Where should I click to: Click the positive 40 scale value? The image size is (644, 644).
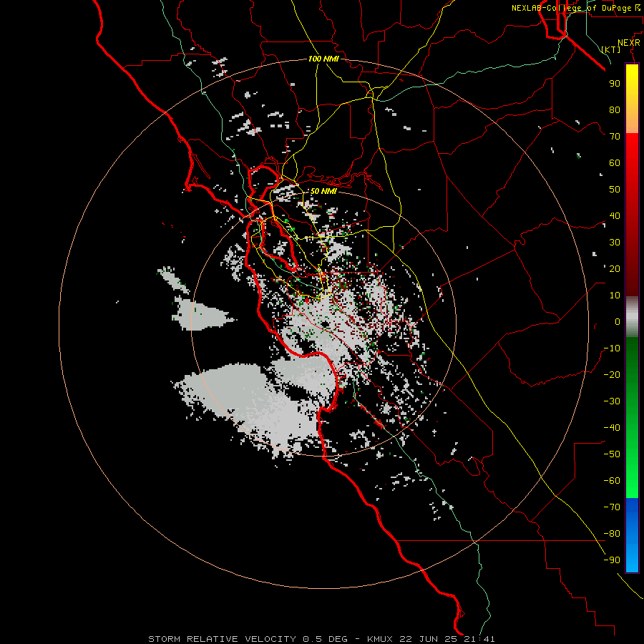615,215
